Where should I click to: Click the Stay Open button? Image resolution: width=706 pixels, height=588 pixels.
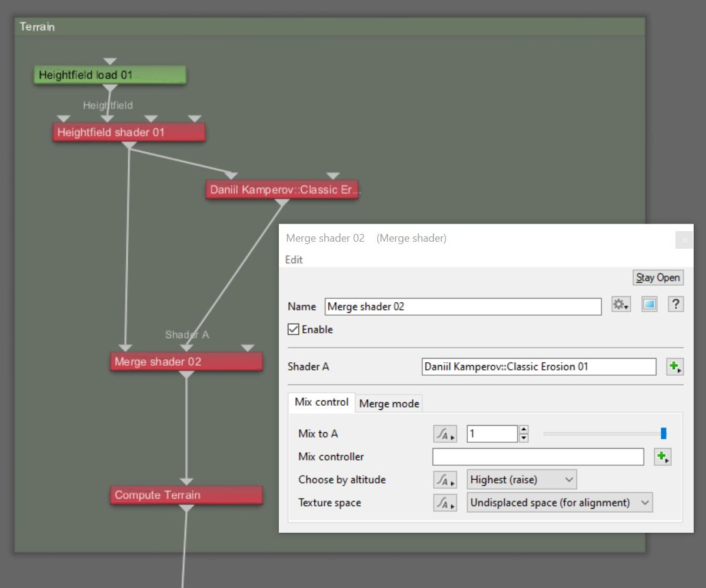coord(658,278)
